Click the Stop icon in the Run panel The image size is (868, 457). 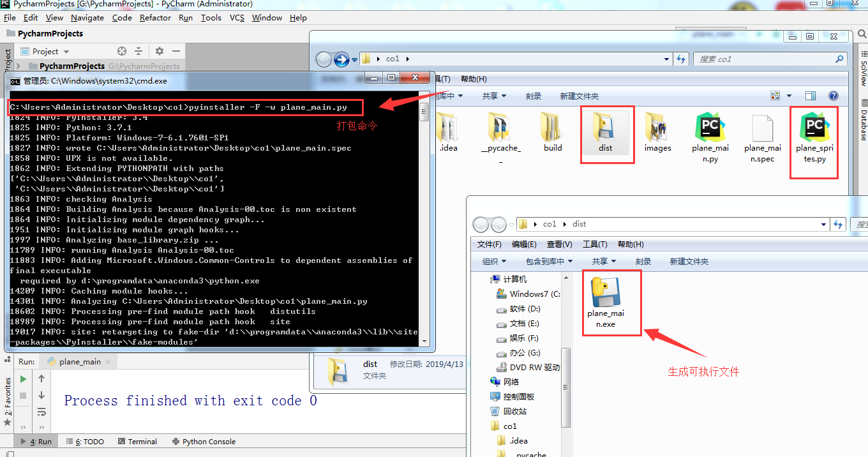click(23, 396)
